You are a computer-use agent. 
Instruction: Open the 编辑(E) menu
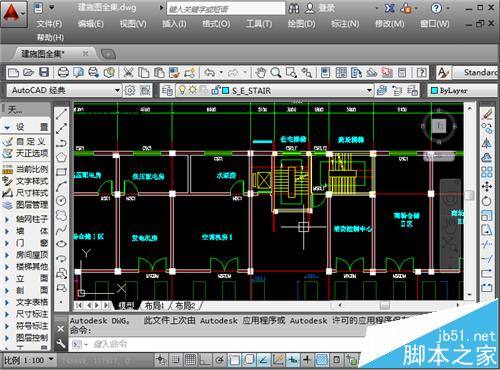pos(91,24)
